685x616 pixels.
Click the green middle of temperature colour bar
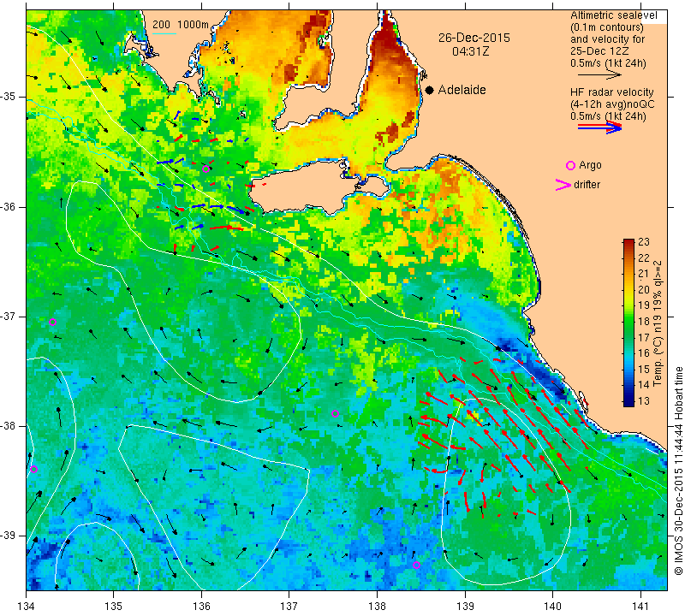[628, 322]
